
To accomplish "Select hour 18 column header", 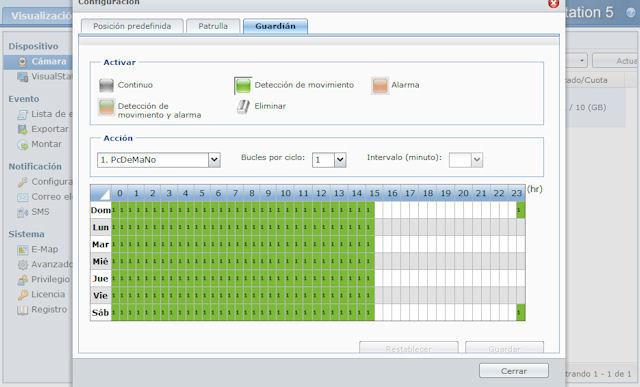I will (x=428, y=193).
